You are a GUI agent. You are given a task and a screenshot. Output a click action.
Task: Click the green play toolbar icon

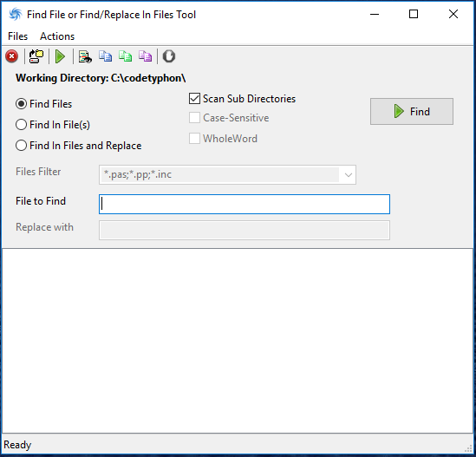60,56
